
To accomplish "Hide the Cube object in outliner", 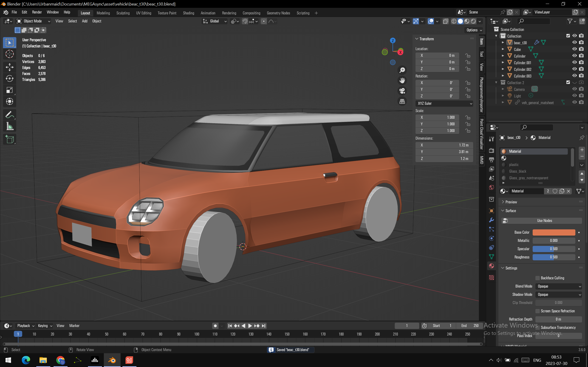I will (574, 49).
